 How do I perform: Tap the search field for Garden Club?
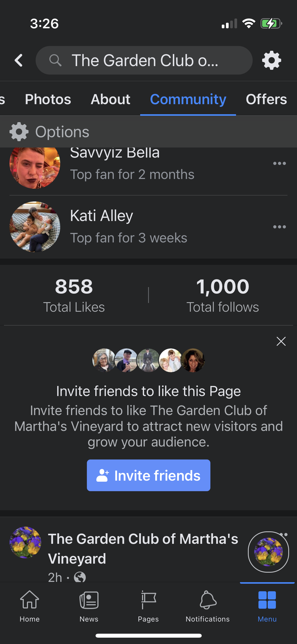[x=144, y=61]
